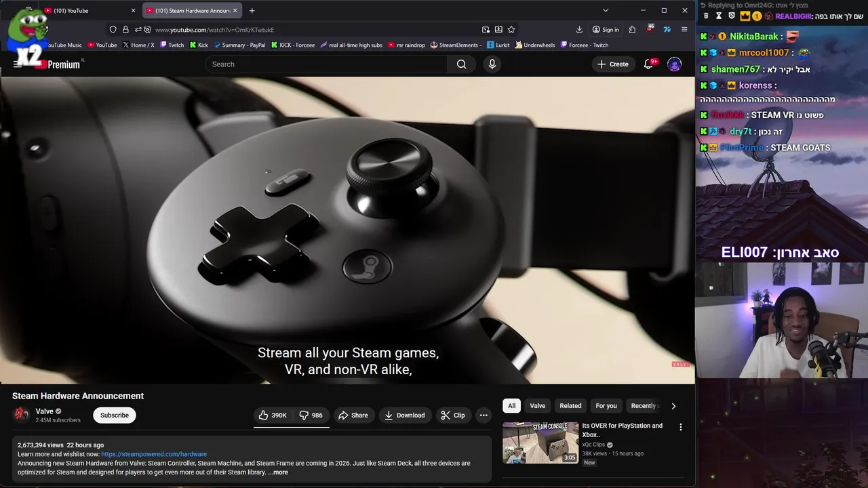This screenshot has width=868, height=488.
Task: Open the browser downloads arrow icon
Action: (x=579, y=30)
